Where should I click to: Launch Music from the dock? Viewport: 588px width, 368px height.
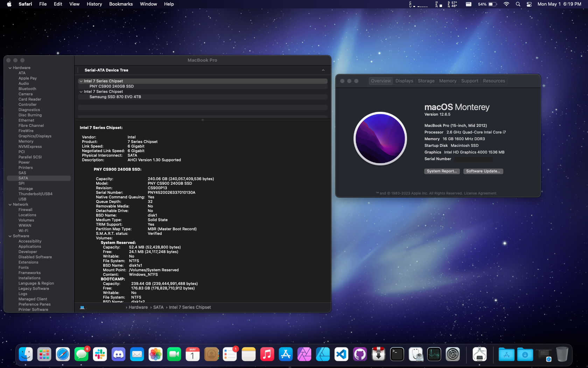tap(267, 354)
